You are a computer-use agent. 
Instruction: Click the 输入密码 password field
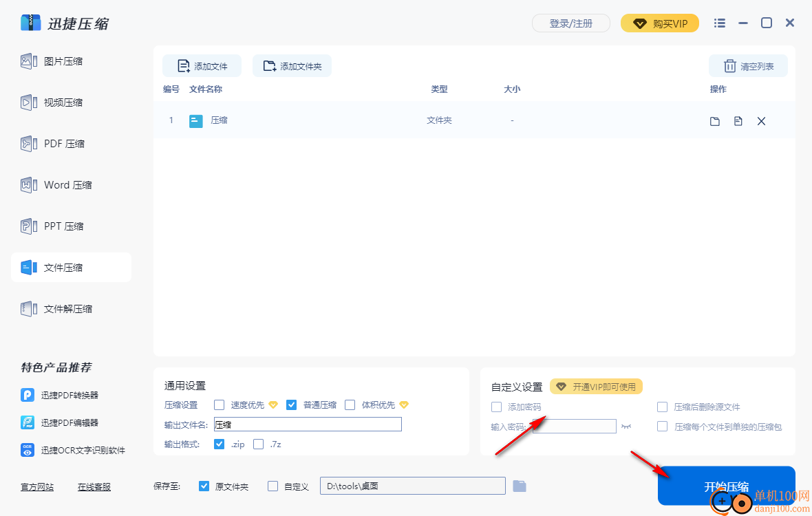575,427
